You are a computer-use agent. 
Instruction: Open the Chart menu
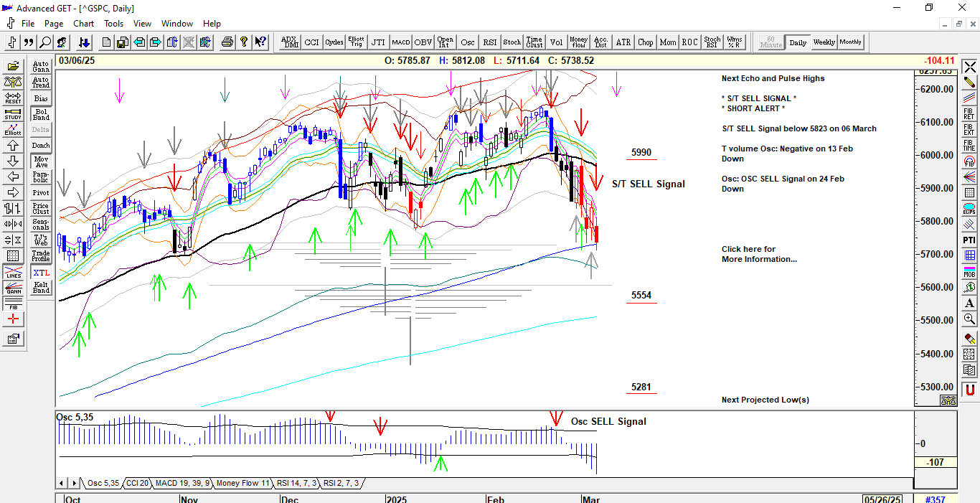[x=83, y=24]
